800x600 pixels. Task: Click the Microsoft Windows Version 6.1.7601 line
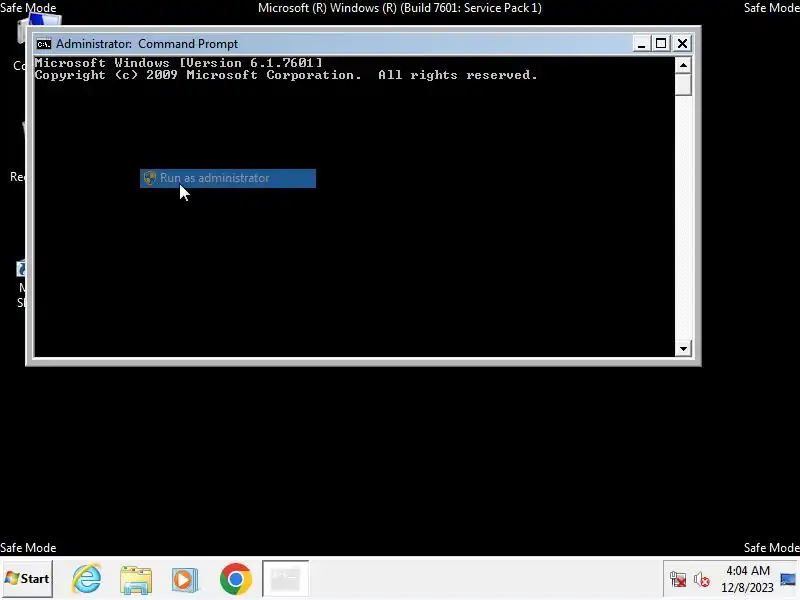tap(179, 63)
